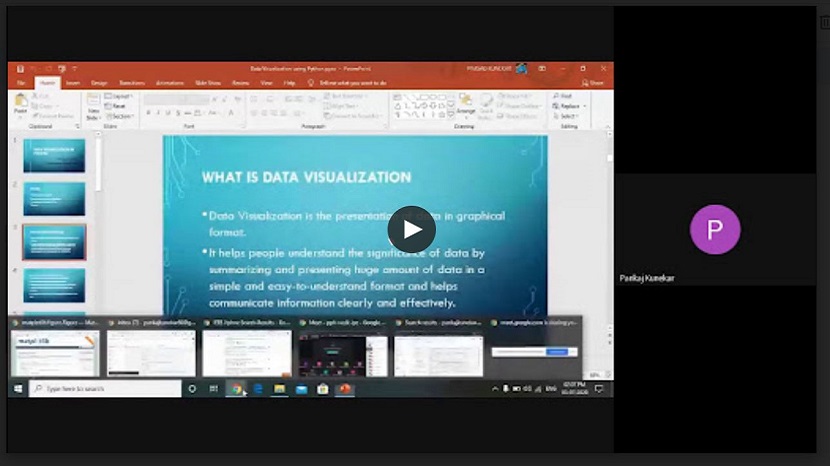
Task: Switch to the Design tab
Action: (99, 83)
